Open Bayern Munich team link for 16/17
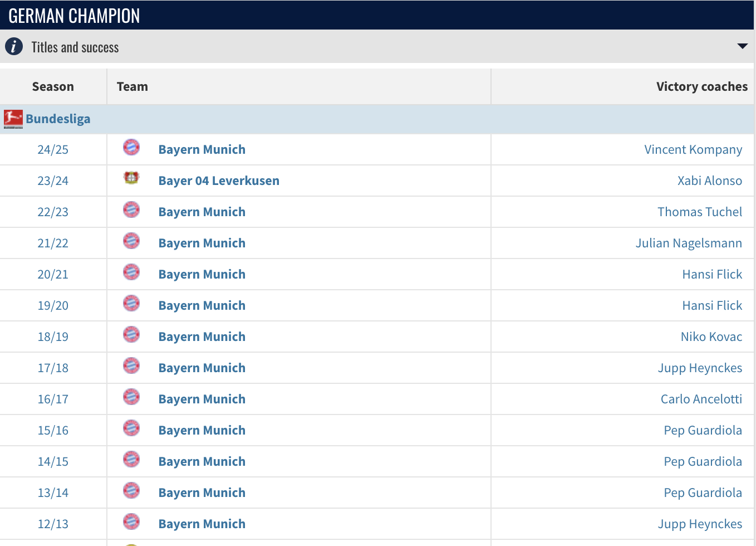Image resolution: width=756 pixels, height=546 pixels. point(202,399)
